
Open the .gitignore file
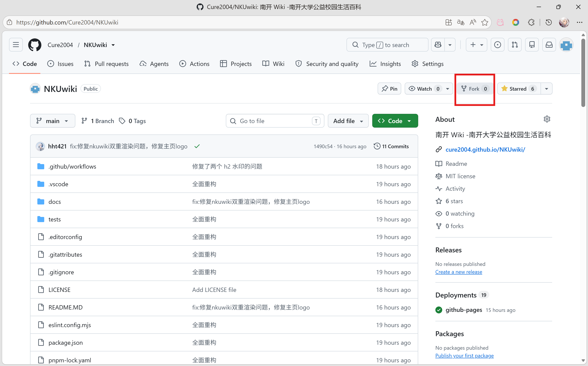[x=61, y=272]
